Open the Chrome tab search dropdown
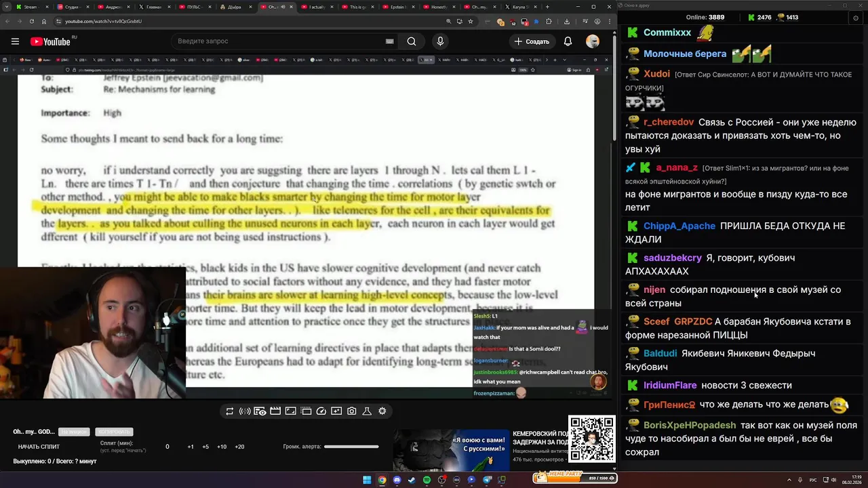Image resolution: width=868 pixels, height=488 pixels. (5, 7)
